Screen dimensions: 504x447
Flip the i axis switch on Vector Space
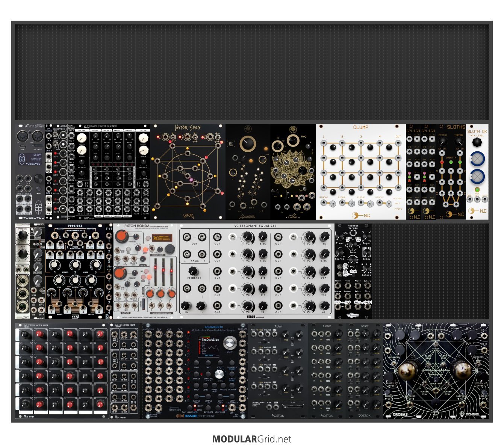(x=173, y=137)
